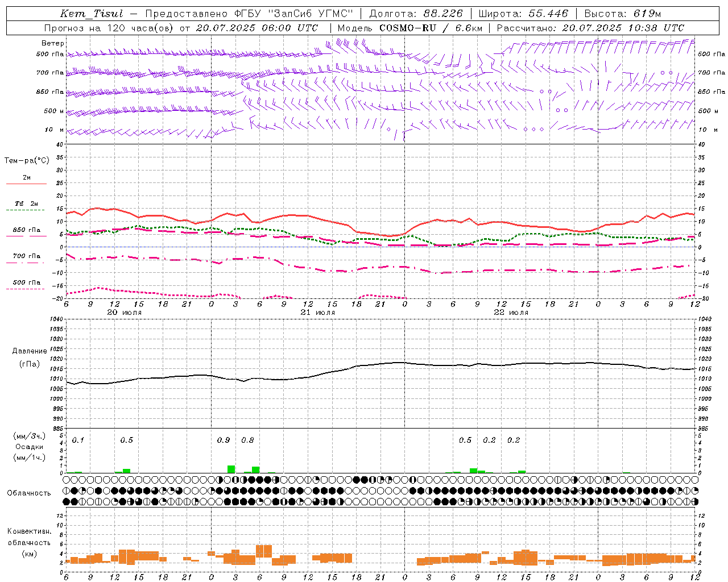Click the dotted pink line sample under 500 гПа legend

point(26,289)
